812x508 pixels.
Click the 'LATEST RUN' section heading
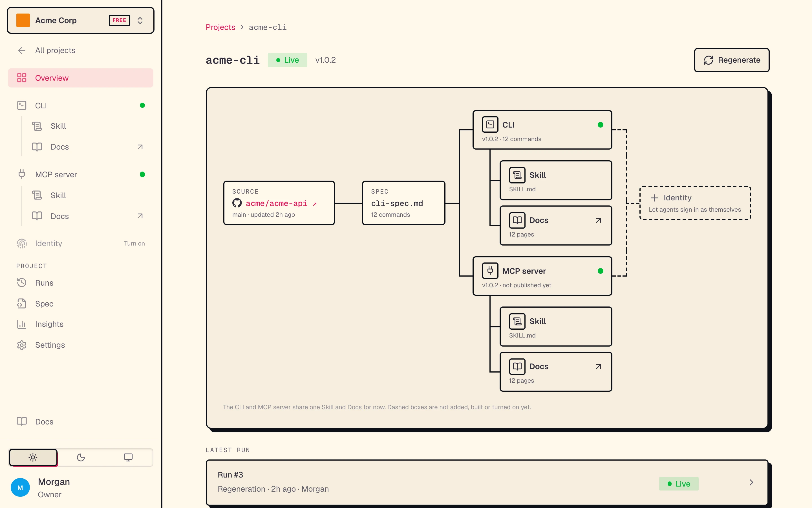tap(228, 450)
